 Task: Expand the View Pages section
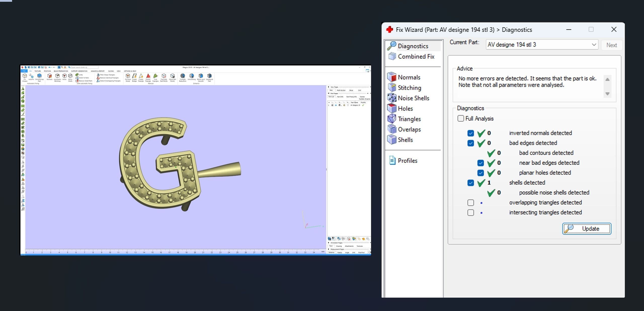(329, 87)
